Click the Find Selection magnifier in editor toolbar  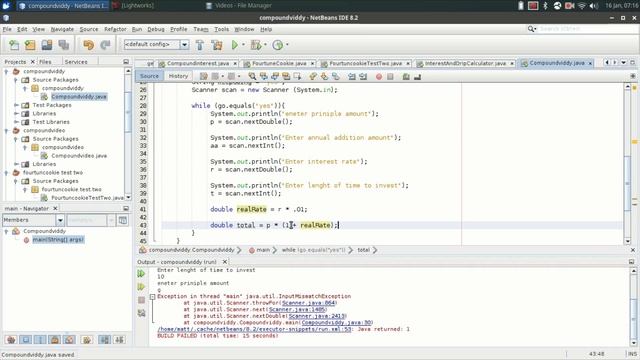pos(252,76)
